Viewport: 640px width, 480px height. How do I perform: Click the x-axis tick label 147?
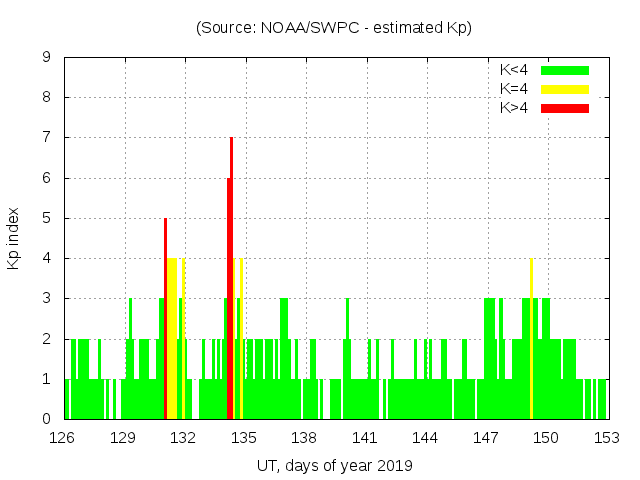pos(486,438)
